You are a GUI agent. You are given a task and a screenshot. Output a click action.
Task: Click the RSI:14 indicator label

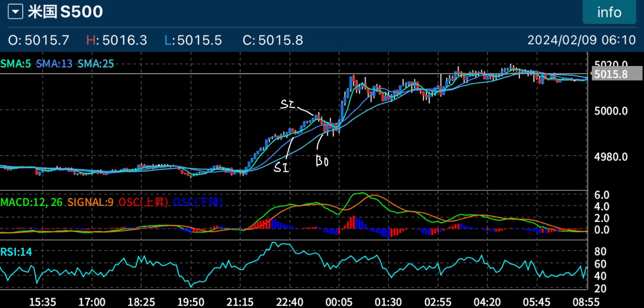click(16, 252)
